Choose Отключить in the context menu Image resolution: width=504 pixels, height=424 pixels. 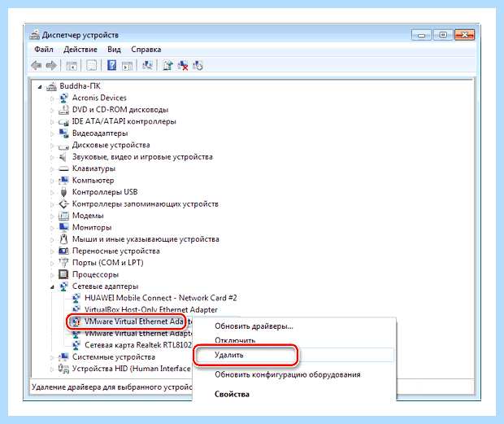click(x=235, y=340)
